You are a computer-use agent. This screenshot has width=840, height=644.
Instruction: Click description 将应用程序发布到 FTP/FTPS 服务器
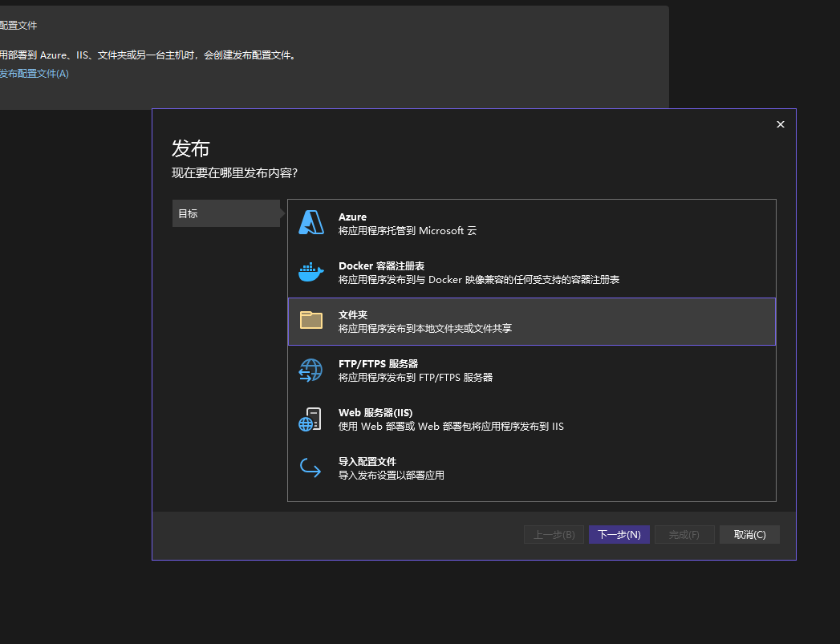415,378
